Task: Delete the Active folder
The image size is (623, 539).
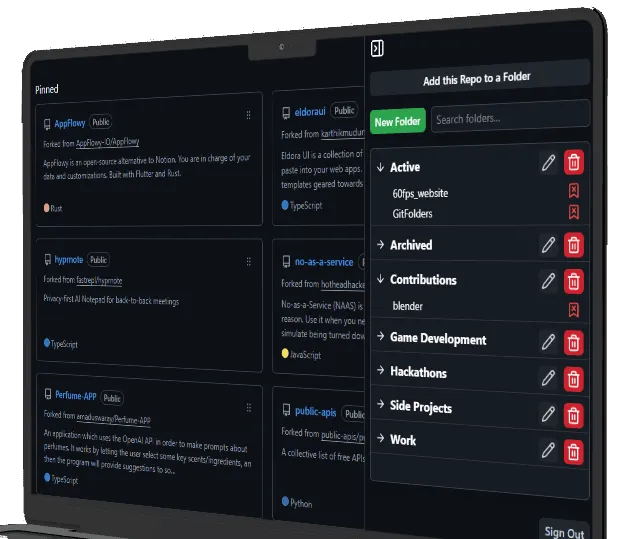Action: point(573,162)
